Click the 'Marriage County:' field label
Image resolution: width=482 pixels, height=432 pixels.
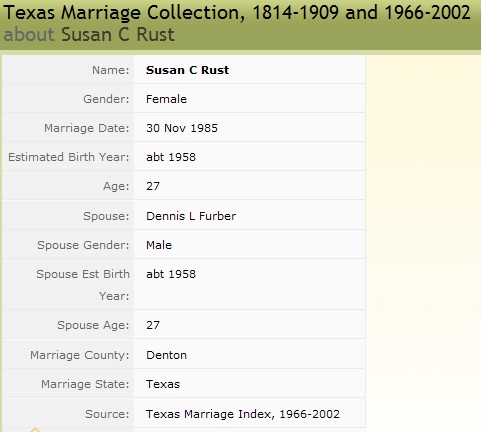pos(80,355)
